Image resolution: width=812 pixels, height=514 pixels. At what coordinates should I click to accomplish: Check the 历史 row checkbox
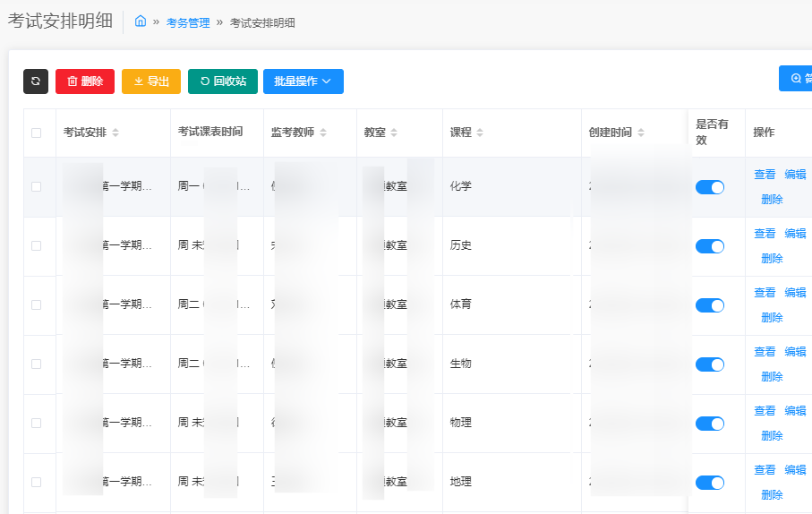(36, 245)
